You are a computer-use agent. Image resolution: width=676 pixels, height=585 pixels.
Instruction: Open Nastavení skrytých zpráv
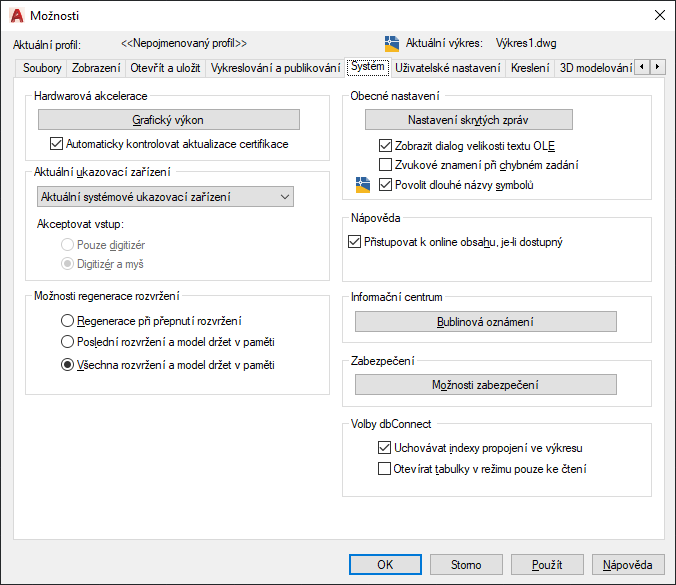pos(469,120)
